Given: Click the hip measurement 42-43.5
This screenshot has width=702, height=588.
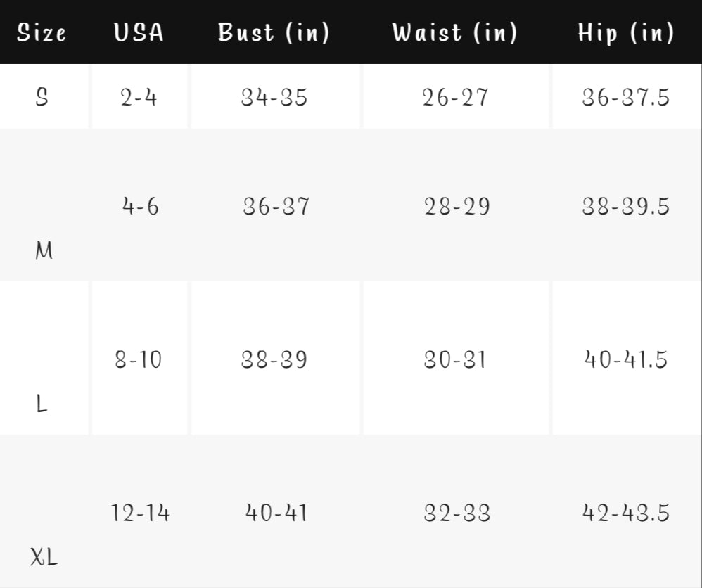Looking at the screenshot, I should pos(626,513).
